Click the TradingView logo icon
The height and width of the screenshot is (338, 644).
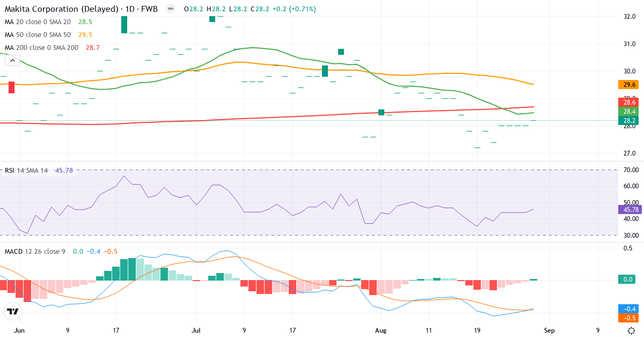(13, 311)
